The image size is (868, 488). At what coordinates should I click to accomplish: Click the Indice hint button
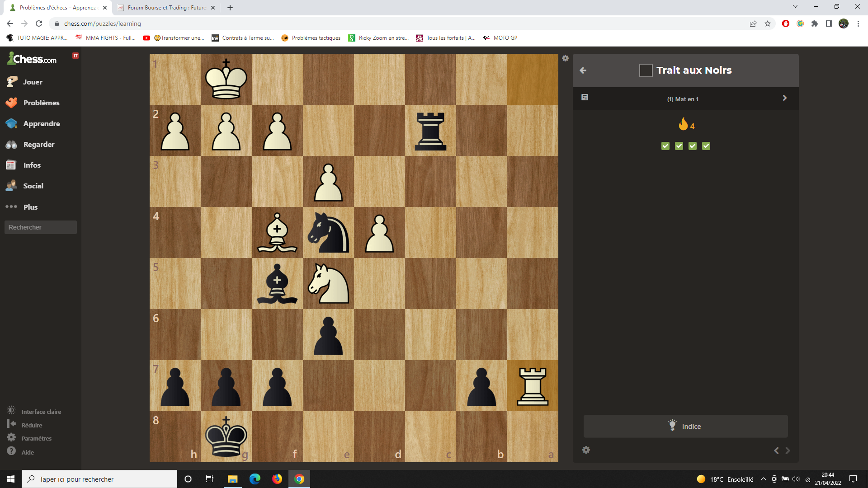(x=685, y=426)
